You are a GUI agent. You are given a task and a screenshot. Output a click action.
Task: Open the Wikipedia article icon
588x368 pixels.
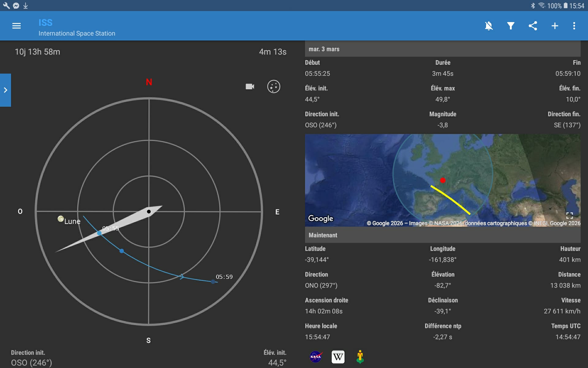(x=338, y=357)
